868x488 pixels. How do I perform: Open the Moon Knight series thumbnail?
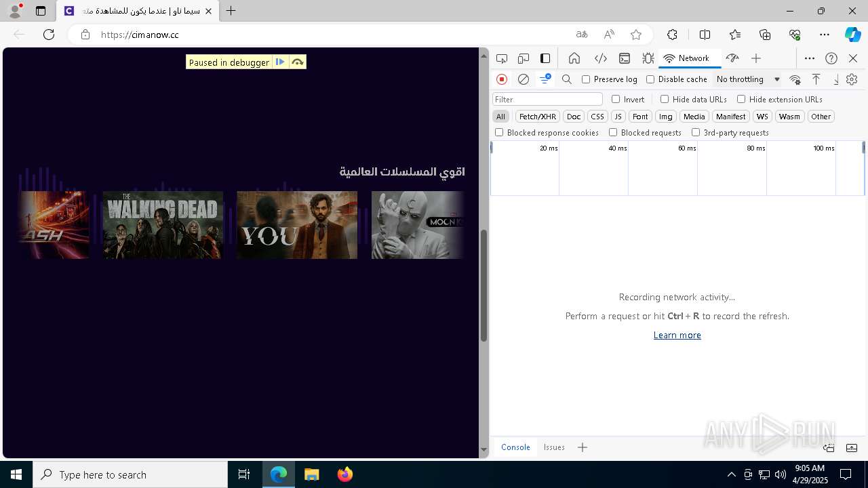click(418, 225)
